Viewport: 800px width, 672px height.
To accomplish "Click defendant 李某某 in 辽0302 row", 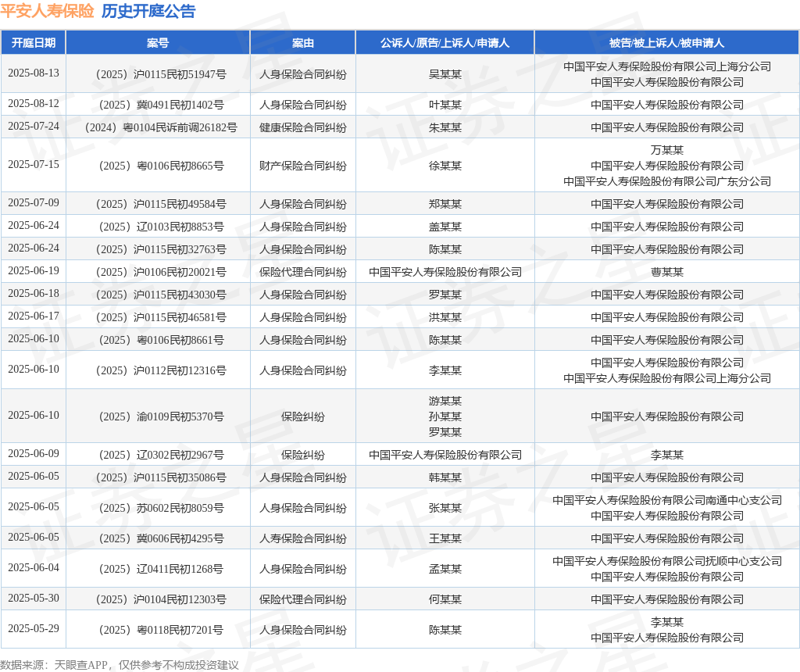I will [667, 455].
